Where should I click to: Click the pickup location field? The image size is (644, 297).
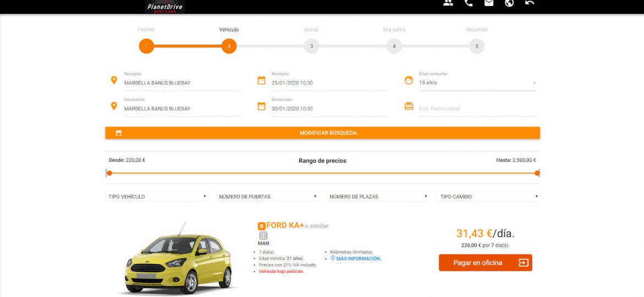click(182, 83)
